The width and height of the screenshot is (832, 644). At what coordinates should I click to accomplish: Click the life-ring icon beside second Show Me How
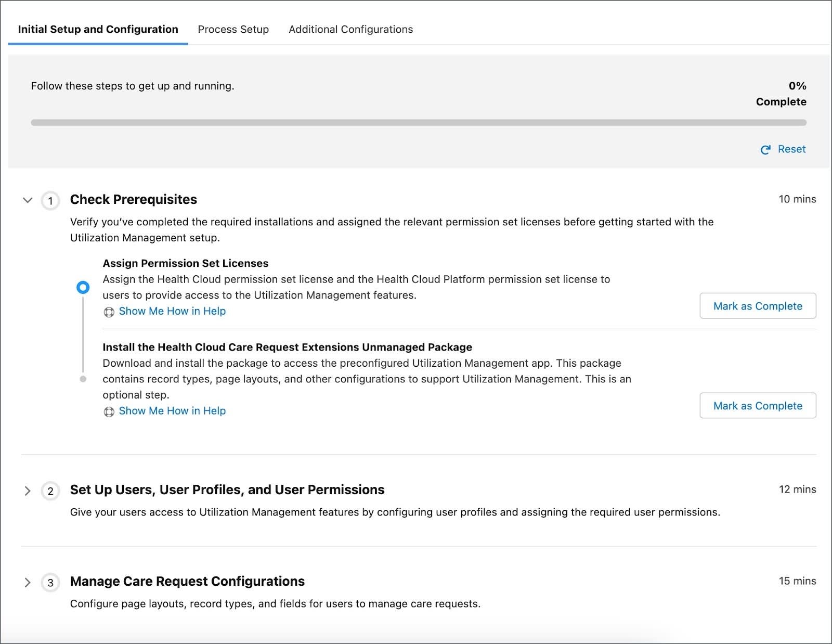click(x=109, y=411)
